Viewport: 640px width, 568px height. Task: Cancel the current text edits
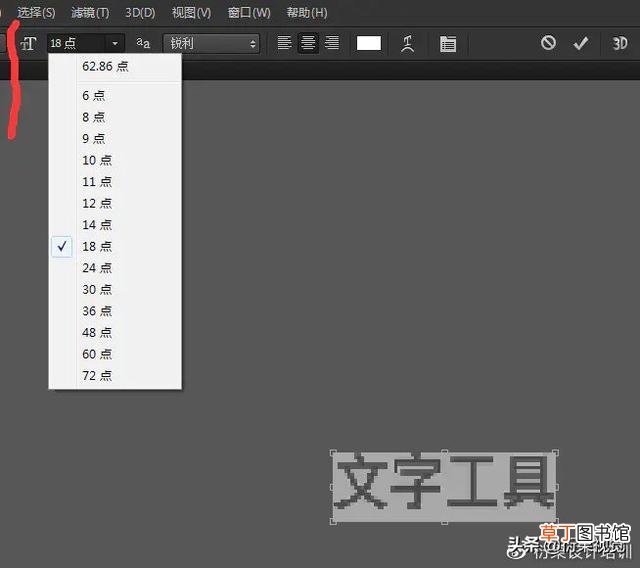548,42
